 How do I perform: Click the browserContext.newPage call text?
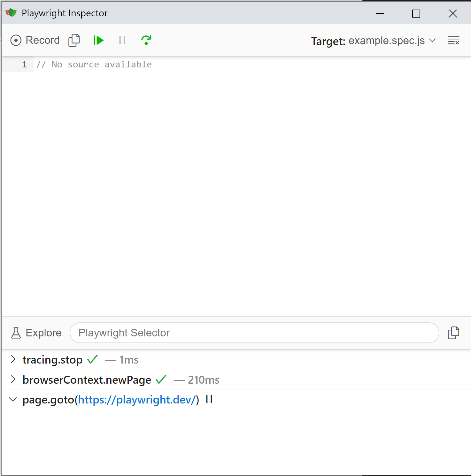coord(87,380)
